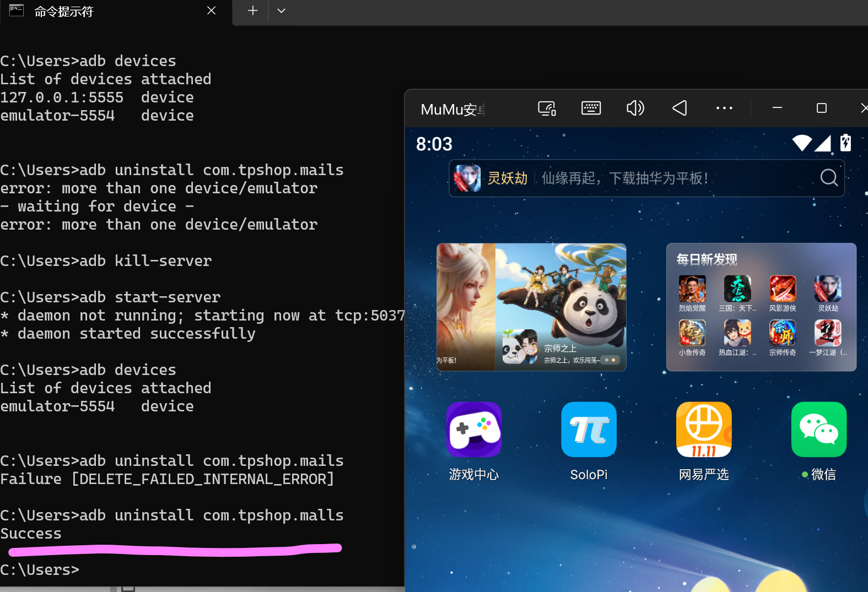Open the monitor display icon in MuMu toolbar
This screenshot has width=868, height=592.
pos(547,108)
